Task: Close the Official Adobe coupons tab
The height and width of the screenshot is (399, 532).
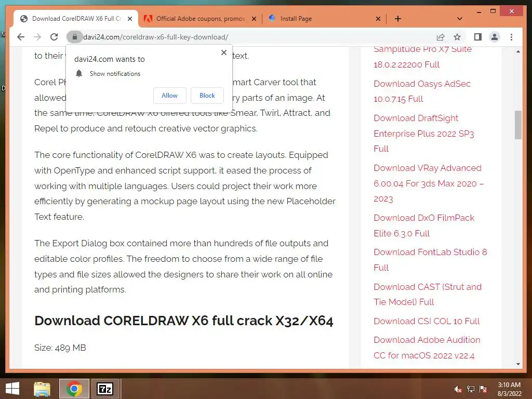Action: tap(254, 19)
